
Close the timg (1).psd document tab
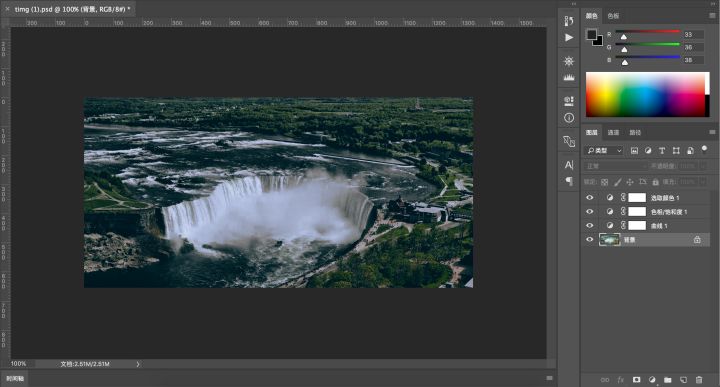tap(7, 9)
